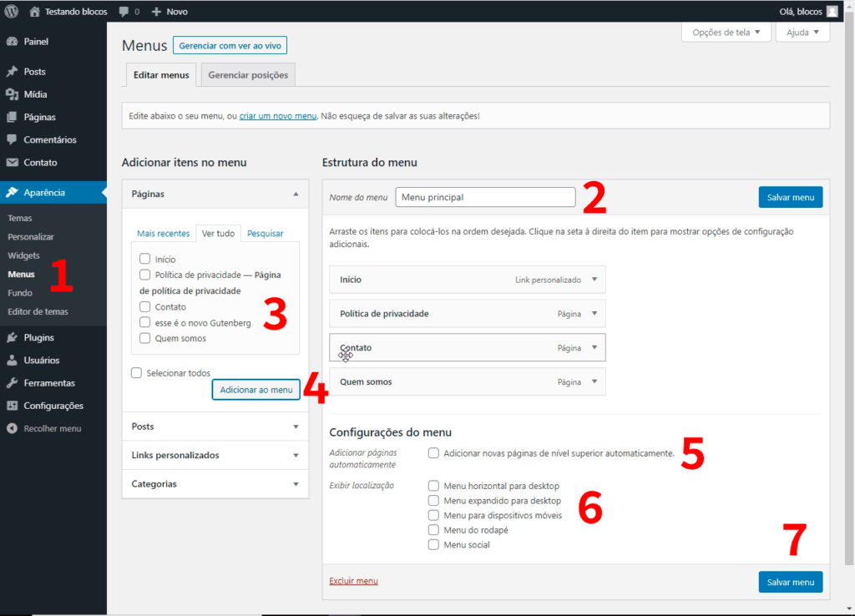Screen dimensions: 855x616
Task: Click the 'criar um novo menu' link
Action: pyautogui.click(x=277, y=116)
